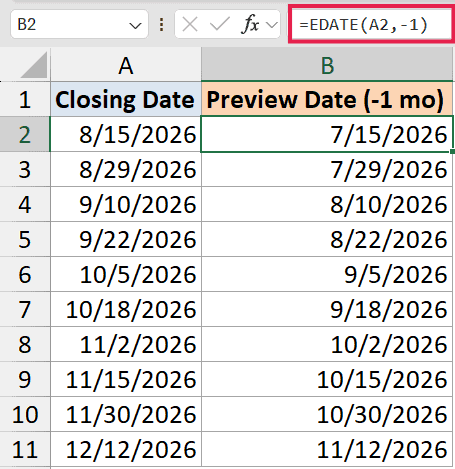The image size is (455, 469).
Task: Select cell with 8/10/2026
Action: point(327,204)
